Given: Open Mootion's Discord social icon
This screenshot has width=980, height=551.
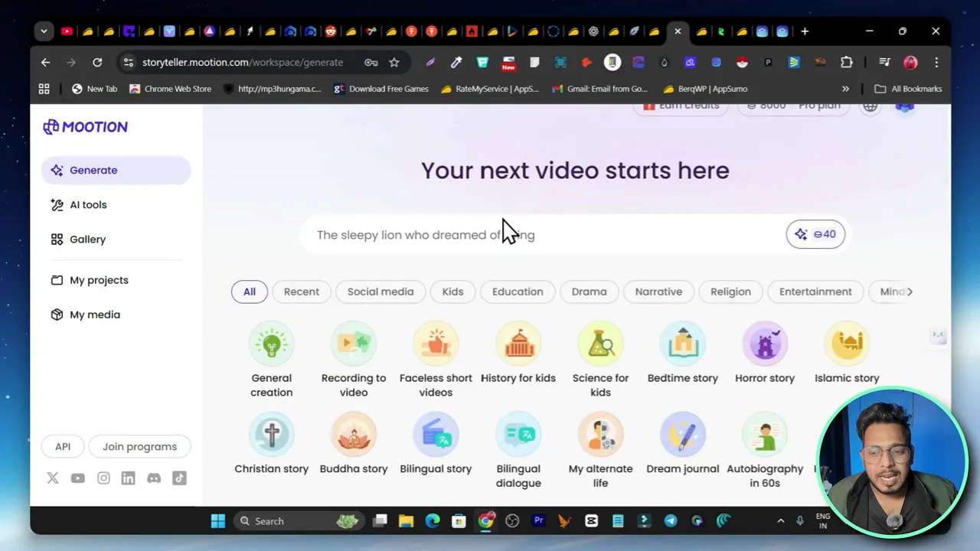Looking at the screenshot, I should (154, 478).
